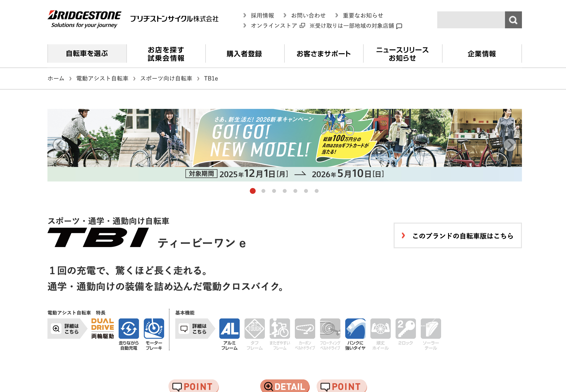Click the モーターブレーキ feature icon

coord(154,328)
